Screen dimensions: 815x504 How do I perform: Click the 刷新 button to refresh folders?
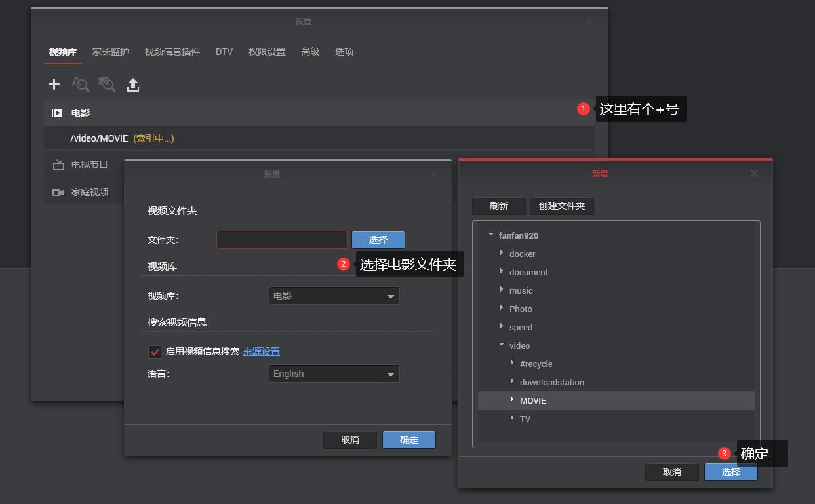tap(498, 205)
